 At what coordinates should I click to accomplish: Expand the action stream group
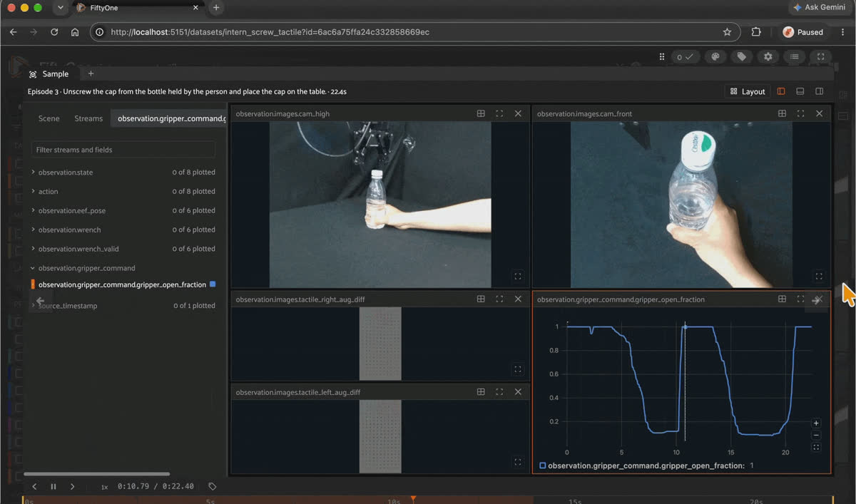click(x=33, y=192)
